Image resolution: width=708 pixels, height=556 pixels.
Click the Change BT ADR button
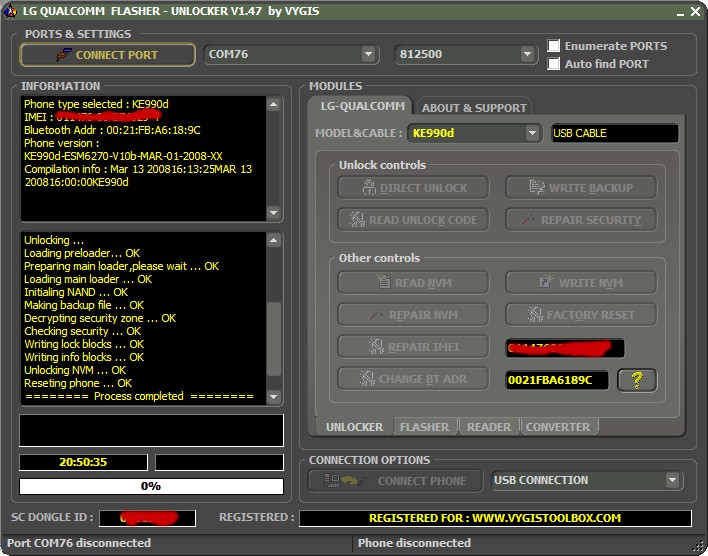click(413, 379)
